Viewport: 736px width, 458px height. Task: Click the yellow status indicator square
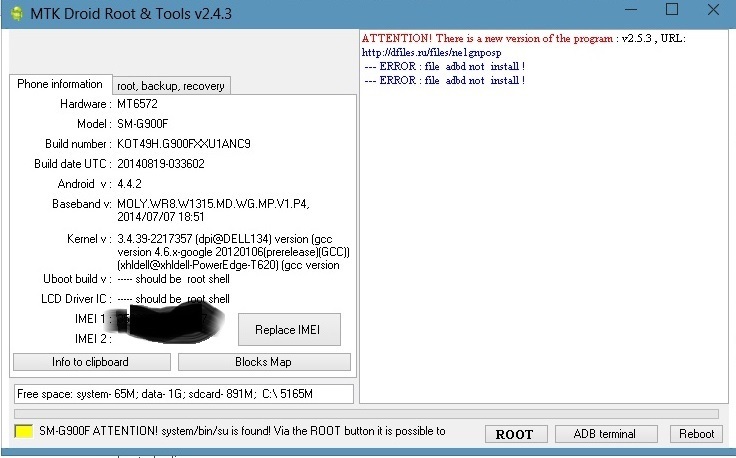24,432
